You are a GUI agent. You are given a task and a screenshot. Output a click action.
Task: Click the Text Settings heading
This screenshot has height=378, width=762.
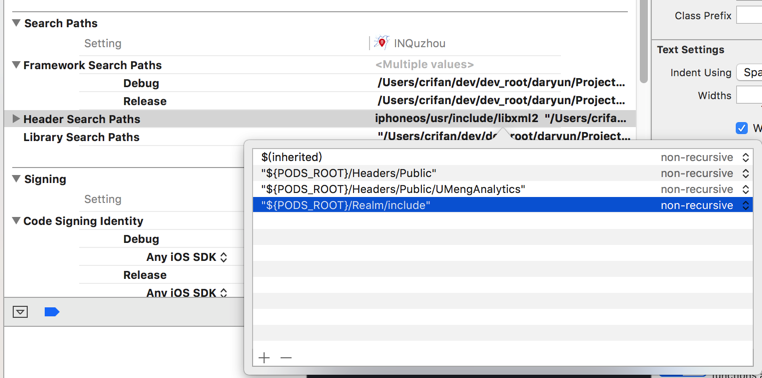point(690,50)
